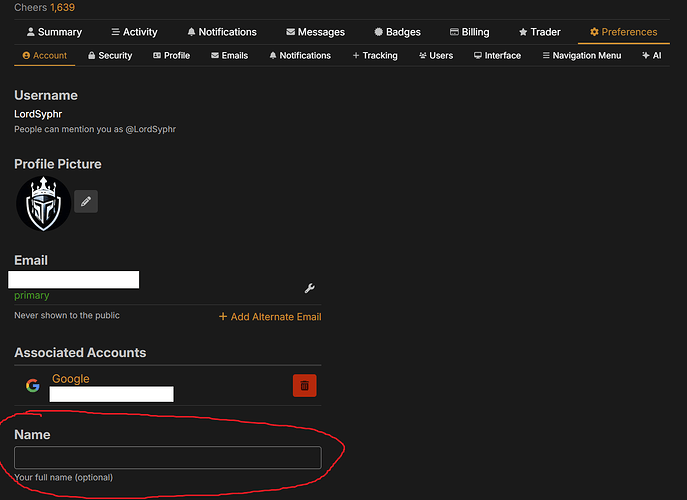Open the Users sub-tab
The image size is (687, 500).
[436, 56]
